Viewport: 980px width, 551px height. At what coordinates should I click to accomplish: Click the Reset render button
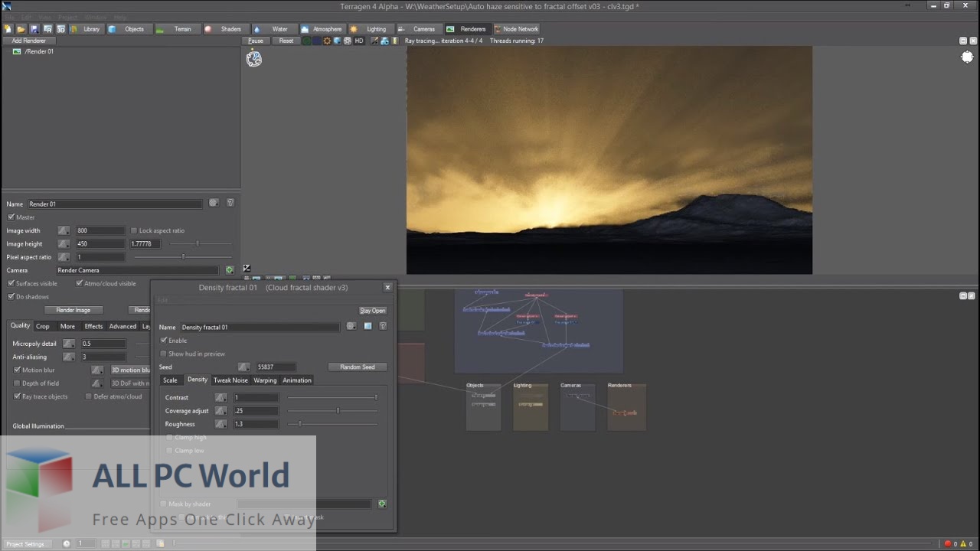[x=286, y=41]
